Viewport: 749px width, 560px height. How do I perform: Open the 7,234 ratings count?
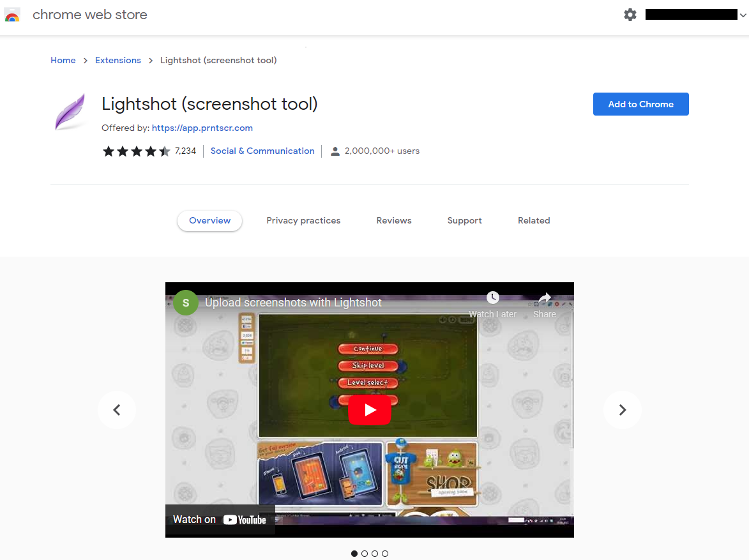click(x=185, y=151)
